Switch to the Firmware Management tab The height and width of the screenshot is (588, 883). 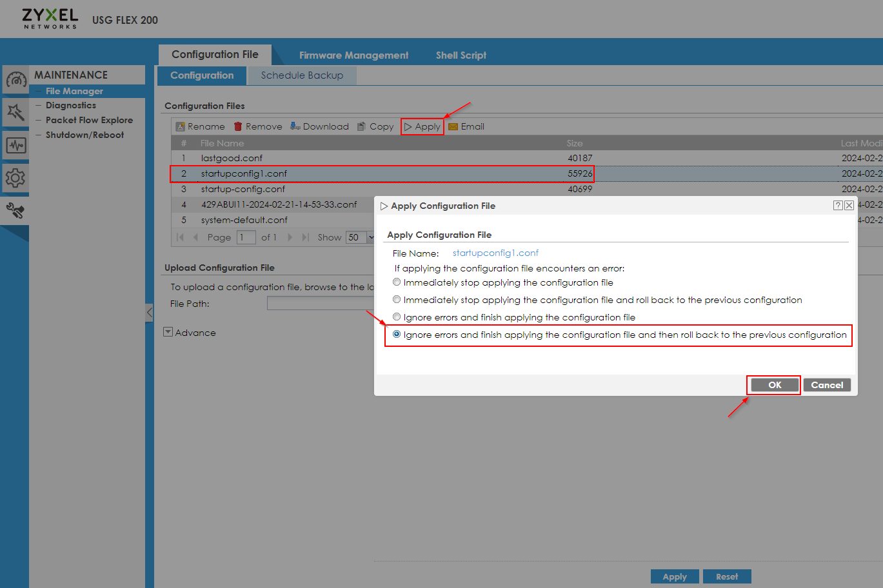[353, 55]
